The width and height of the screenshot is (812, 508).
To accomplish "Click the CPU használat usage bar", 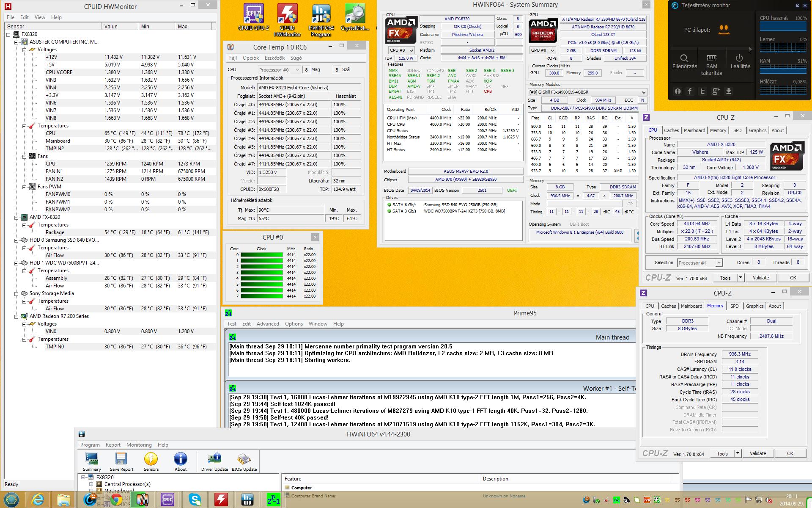I will point(783,26).
